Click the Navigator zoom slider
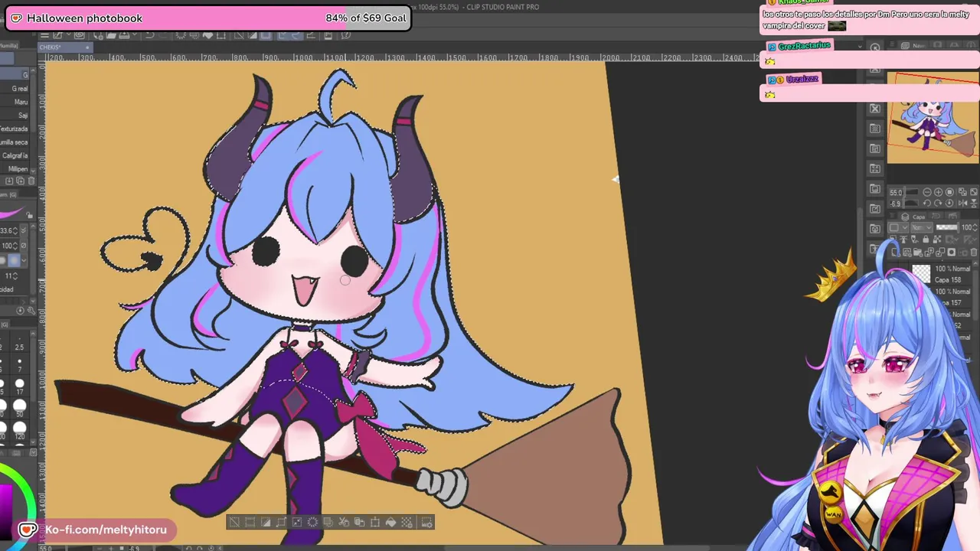 pyautogui.click(x=912, y=192)
